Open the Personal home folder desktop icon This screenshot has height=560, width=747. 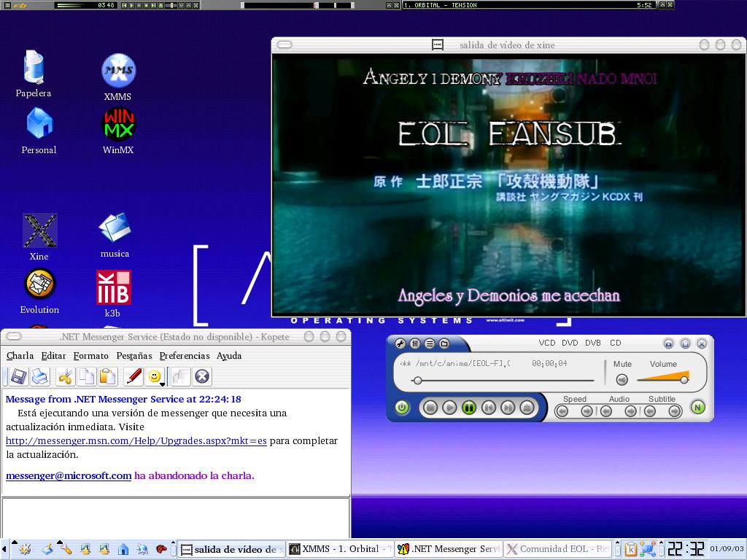(39, 131)
